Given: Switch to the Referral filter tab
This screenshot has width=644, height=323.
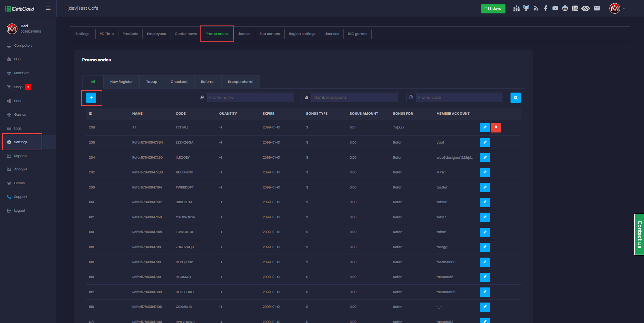Looking at the screenshot, I should click(x=208, y=82).
